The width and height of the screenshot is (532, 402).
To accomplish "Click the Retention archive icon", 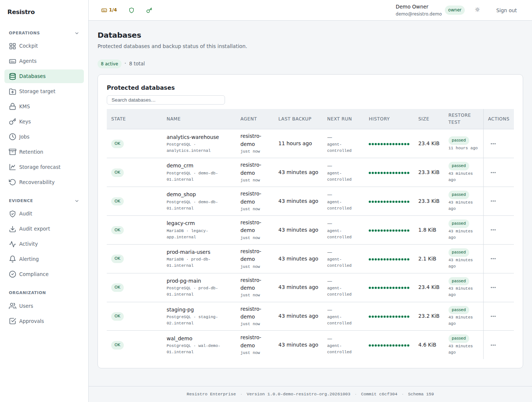I will pyautogui.click(x=13, y=152).
